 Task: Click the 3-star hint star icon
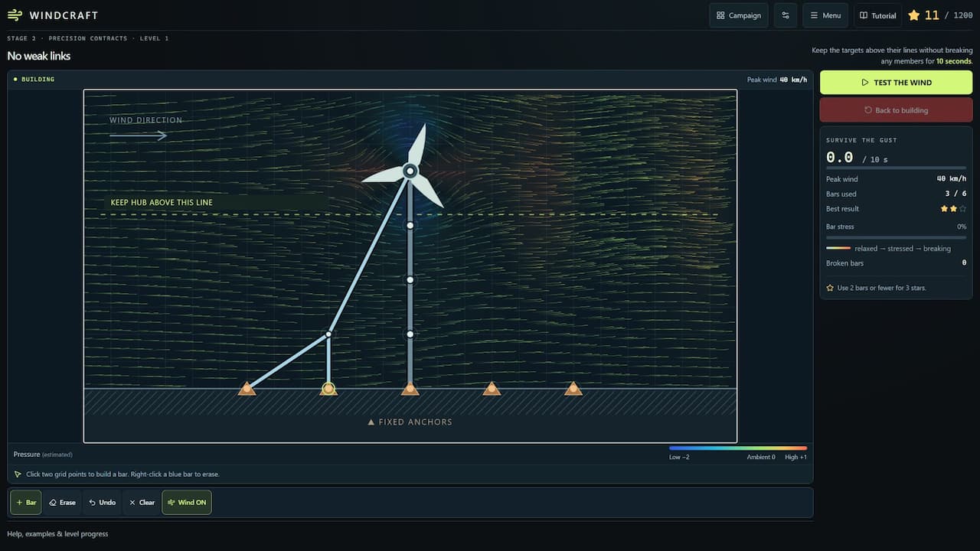click(830, 288)
